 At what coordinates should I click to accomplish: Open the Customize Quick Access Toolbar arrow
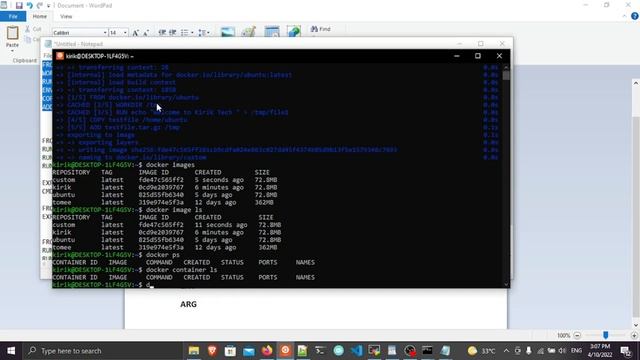pyautogui.click(x=48, y=6)
